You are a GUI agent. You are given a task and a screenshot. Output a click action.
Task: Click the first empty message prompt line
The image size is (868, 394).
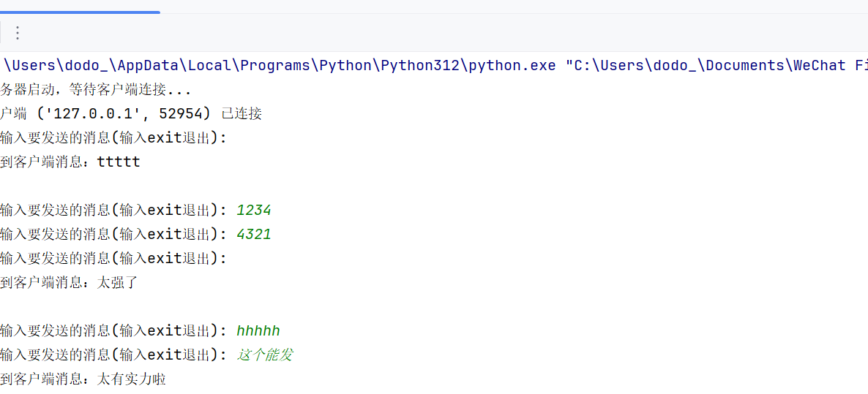[113, 137]
